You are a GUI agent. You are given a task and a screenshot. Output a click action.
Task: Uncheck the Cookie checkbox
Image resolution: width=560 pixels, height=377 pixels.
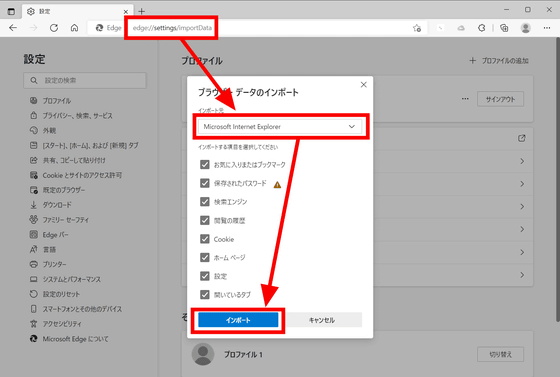pos(205,239)
